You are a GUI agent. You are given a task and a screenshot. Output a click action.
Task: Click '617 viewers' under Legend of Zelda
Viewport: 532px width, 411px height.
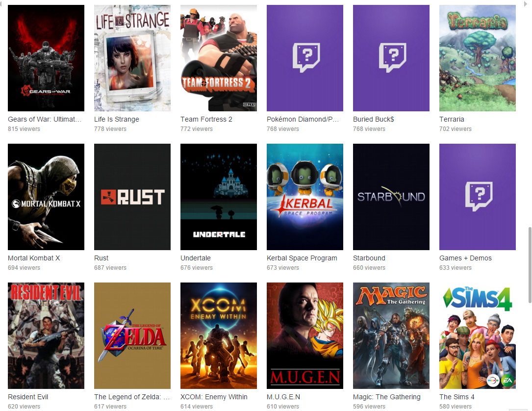coord(110,407)
